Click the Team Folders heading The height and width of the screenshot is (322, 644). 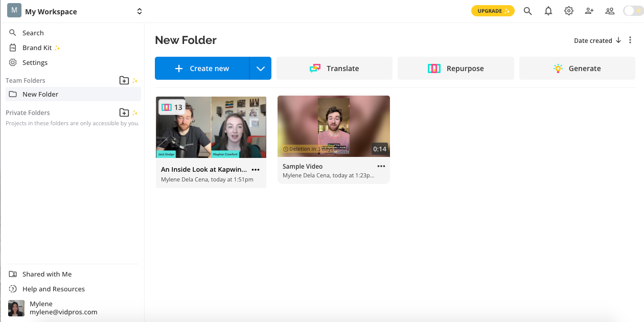(x=26, y=80)
